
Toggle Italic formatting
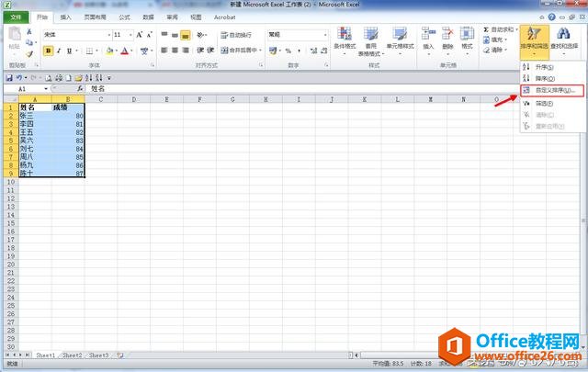pos(59,51)
